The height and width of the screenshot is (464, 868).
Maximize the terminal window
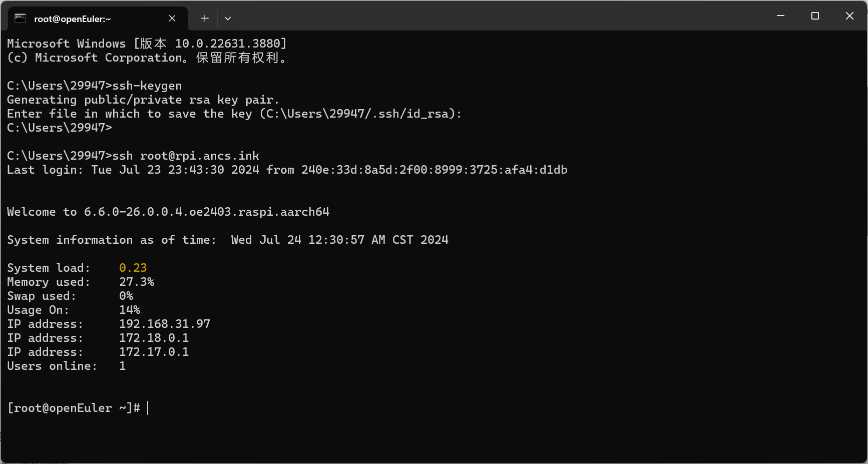(x=815, y=16)
